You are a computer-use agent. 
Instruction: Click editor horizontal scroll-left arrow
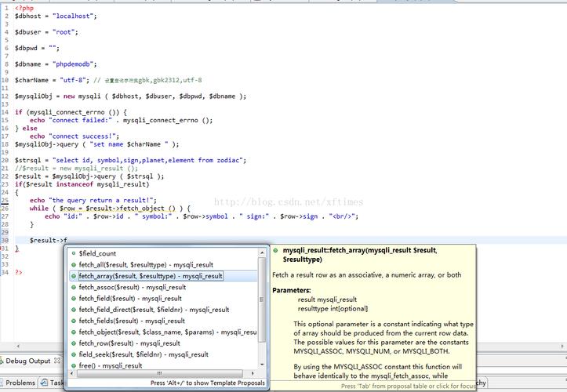(x=18, y=346)
